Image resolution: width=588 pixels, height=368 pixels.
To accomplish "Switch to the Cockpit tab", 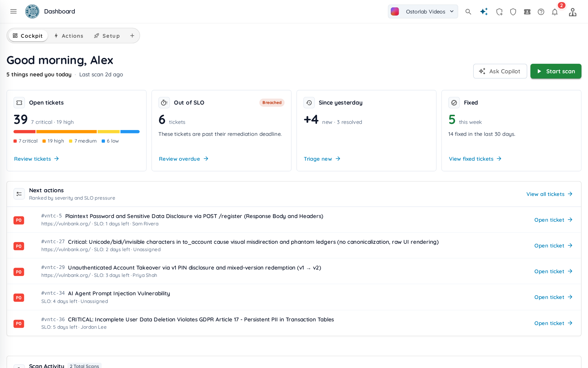I will click(x=28, y=36).
